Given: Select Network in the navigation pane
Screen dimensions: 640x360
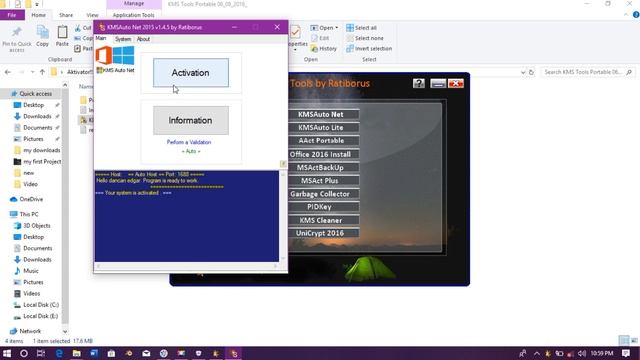Looking at the screenshot, I should tap(26, 331).
